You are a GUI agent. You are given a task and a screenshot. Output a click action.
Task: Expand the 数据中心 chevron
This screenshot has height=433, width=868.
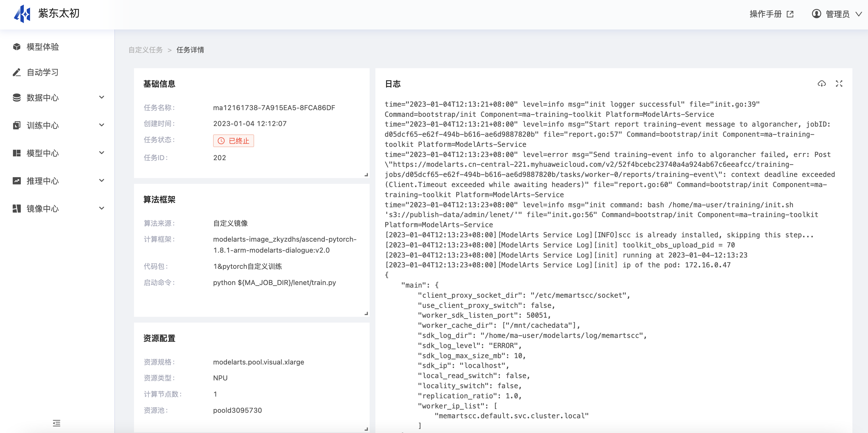pyautogui.click(x=101, y=97)
